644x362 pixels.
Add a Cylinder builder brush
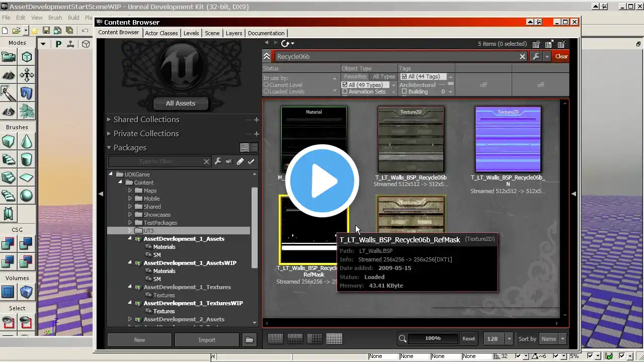(x=27, y=159)
